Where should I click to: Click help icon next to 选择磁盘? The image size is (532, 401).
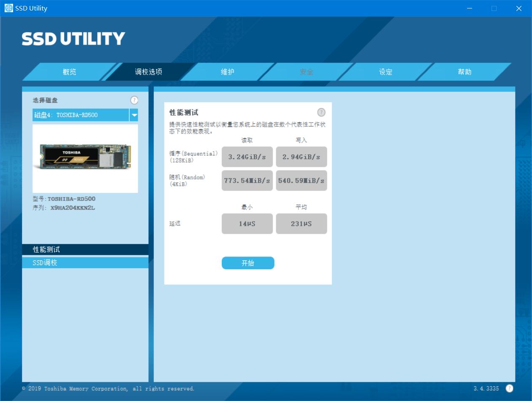click(134, 100)
